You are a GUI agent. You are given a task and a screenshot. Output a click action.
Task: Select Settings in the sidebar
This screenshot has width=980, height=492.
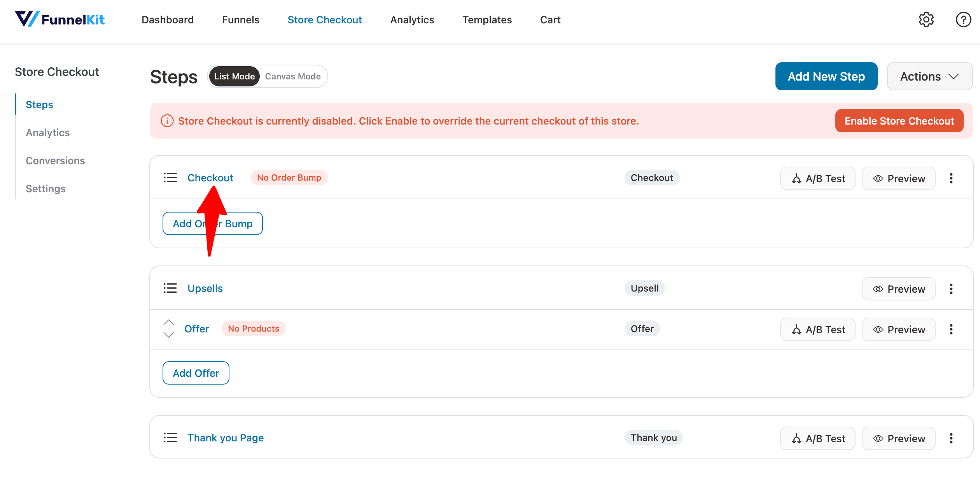(45, 189)
